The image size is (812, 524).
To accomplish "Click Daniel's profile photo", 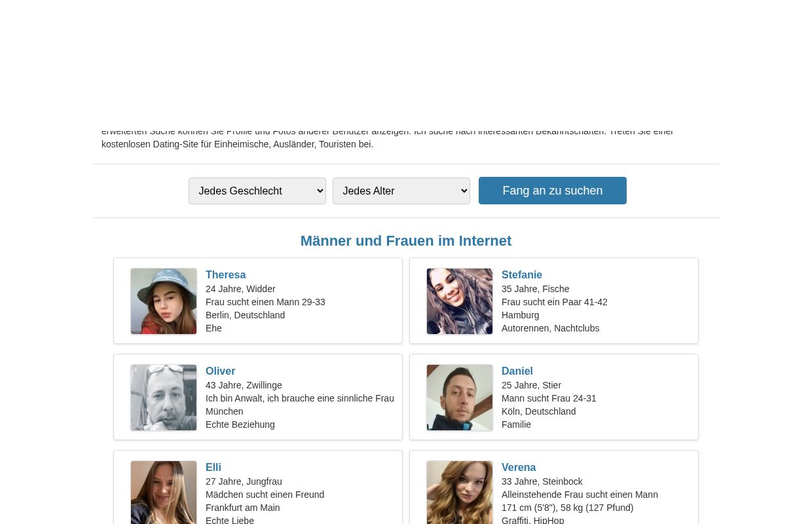I will (460, 398).
